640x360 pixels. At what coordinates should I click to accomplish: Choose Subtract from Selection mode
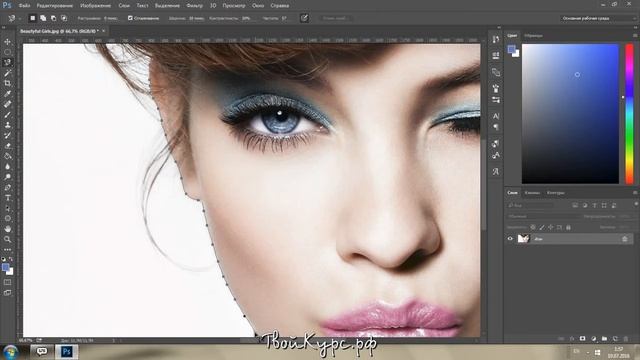(x=53, y=18)
